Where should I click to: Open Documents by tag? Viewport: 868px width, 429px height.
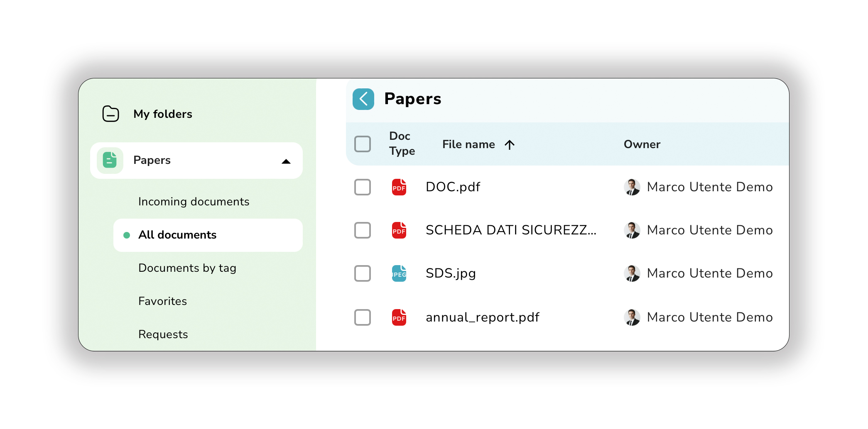click(187, 268)
